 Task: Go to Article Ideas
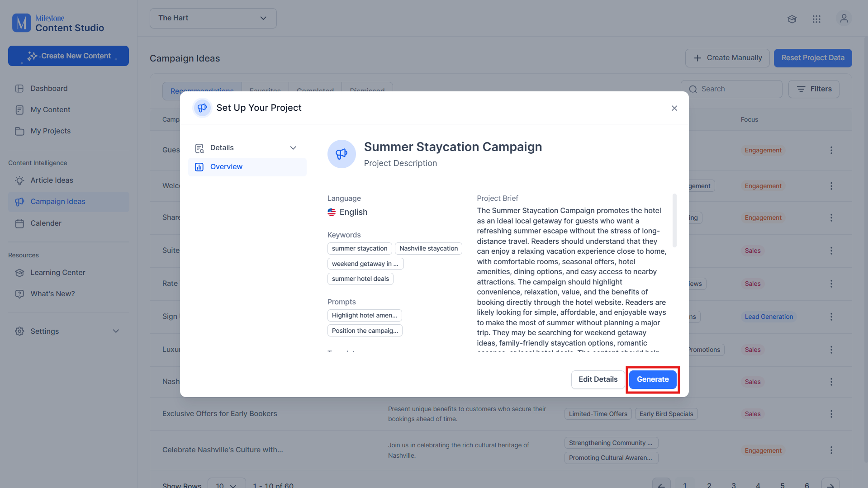tap(52, 180)
